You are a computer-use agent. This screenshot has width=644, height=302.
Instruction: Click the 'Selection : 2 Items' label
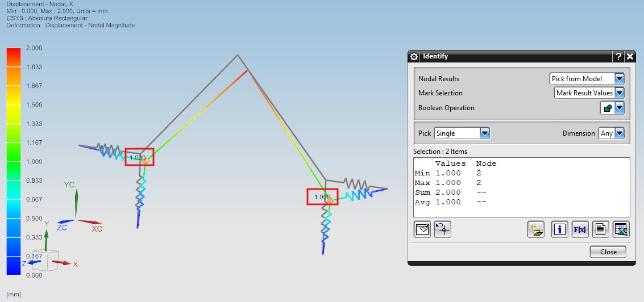pyautogui.click(x=441, y=152)
